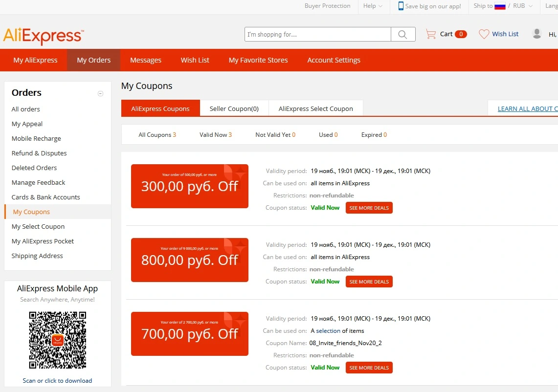This screenshot has width=558, height=392.
Task: Open My Appeal in sidebar
Action: 27,124
